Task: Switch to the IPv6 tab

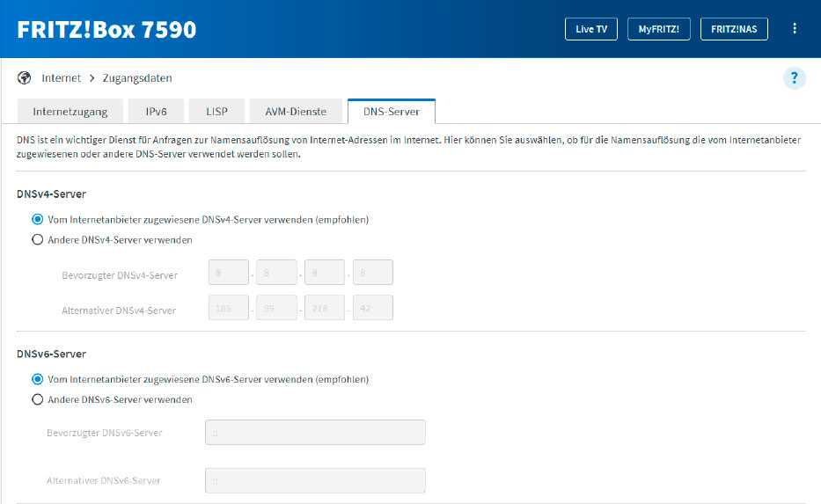Action: point(156,112)
